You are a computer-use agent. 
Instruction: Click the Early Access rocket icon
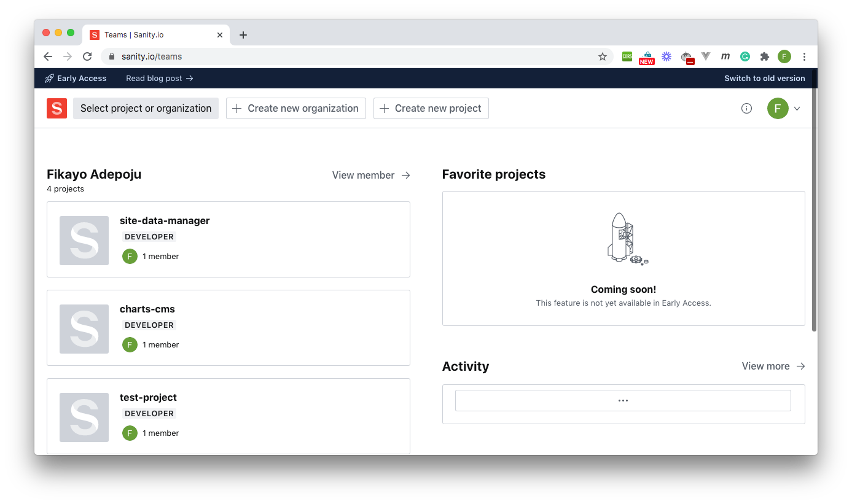point(49,79)
